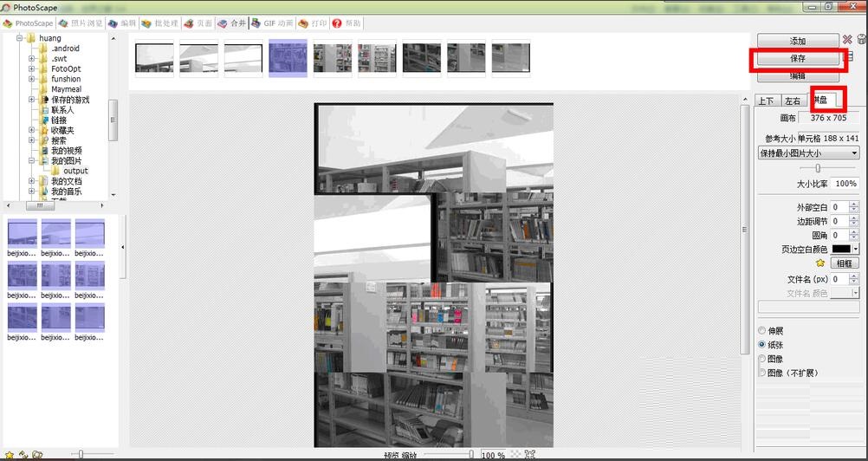Click the preview zoom slider handle
This screenshot has height=461, width=868.
471,454
